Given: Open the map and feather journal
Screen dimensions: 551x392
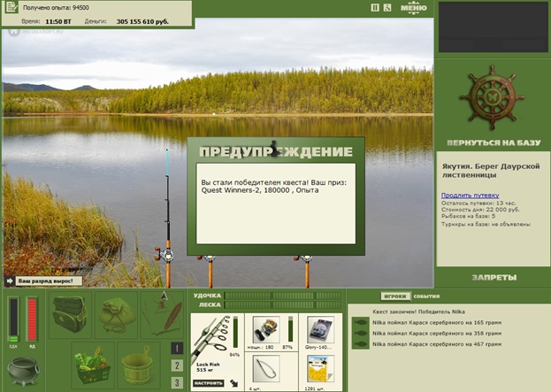Looking at the screenshot, I should click(160, 315).
